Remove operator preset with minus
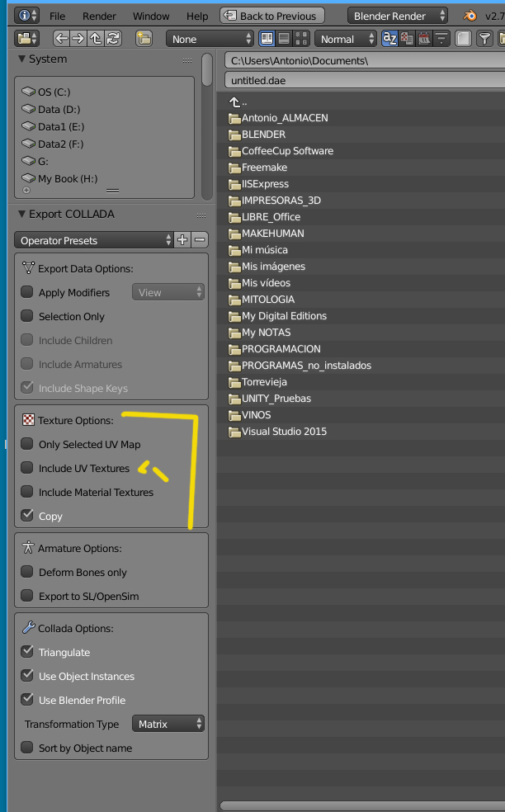 [x=200, y=240]
